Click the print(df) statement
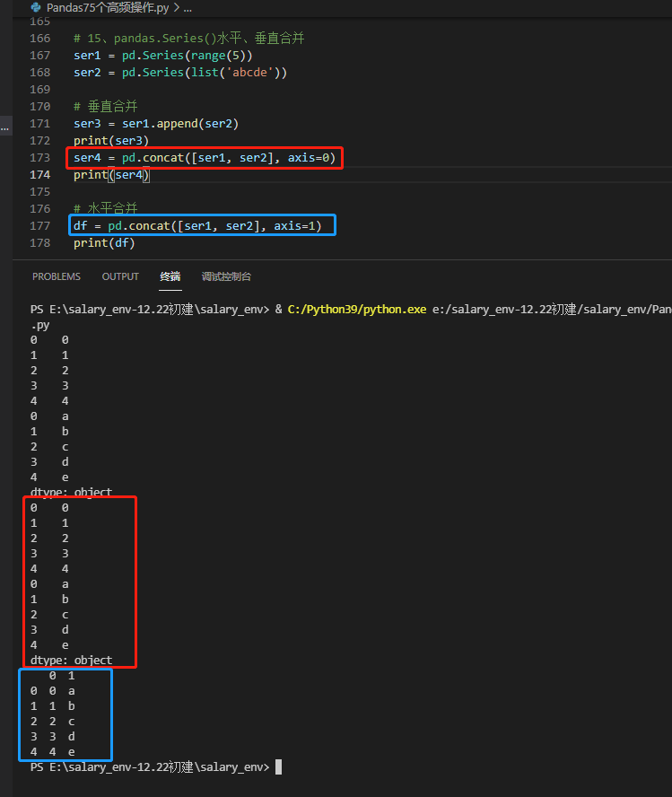Image resolution: width=672 pixels, height=797 pixels. pos(104,243)
